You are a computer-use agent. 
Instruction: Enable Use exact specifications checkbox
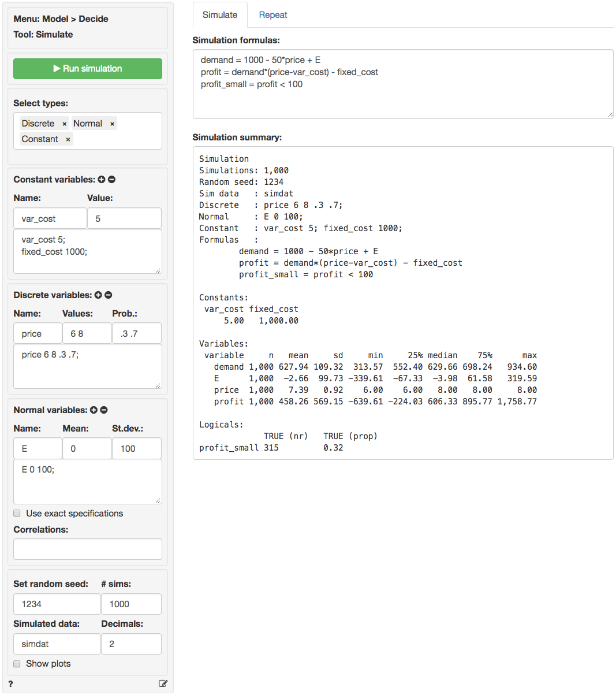coord(17,514)
